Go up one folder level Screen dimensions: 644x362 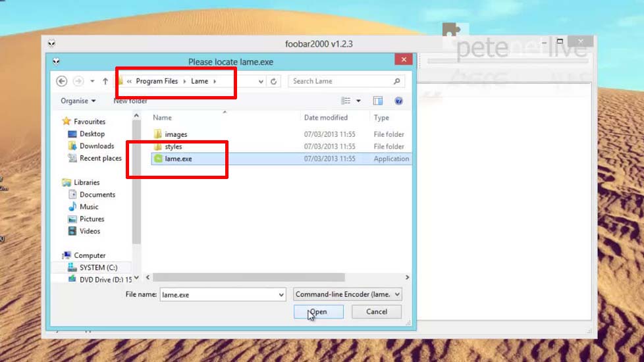(105, 81)
